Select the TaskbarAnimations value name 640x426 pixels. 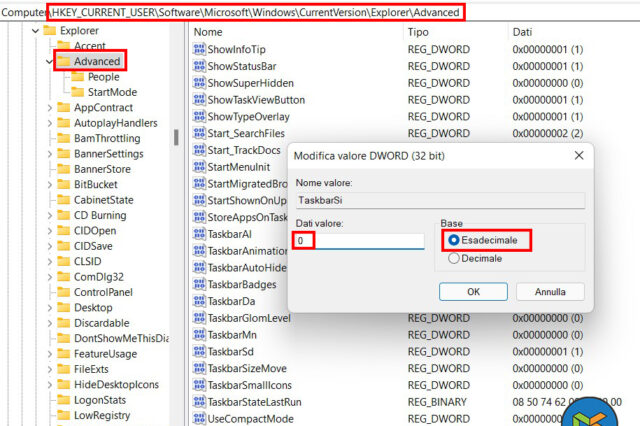click(247, 251)
